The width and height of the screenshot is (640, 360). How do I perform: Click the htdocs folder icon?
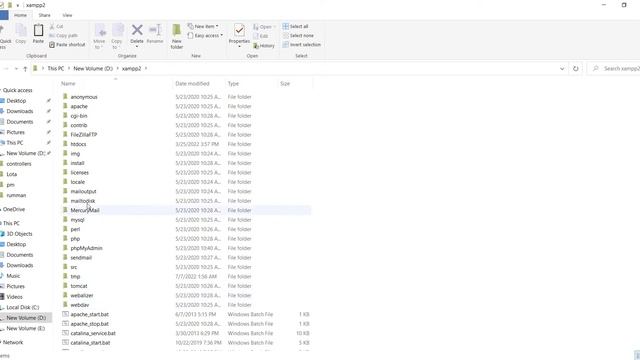[x=65, y=144]
